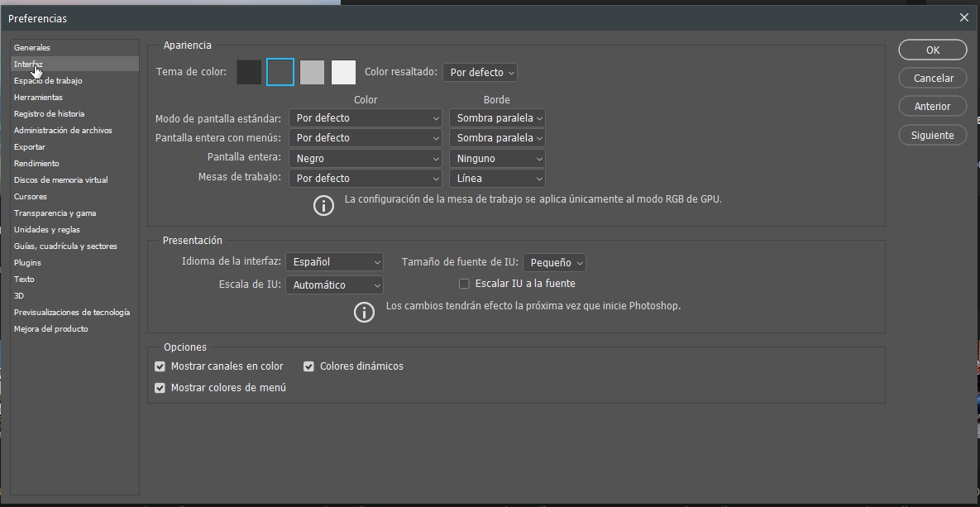980x507 pixels.
Task: Select the darkest color theme swatch
Action: coord(249,72)
